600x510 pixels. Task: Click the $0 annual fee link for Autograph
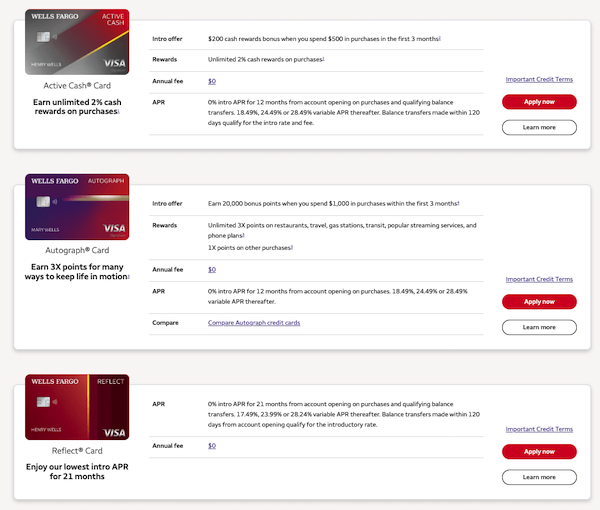pyautogui.click(x=212, y=269)
